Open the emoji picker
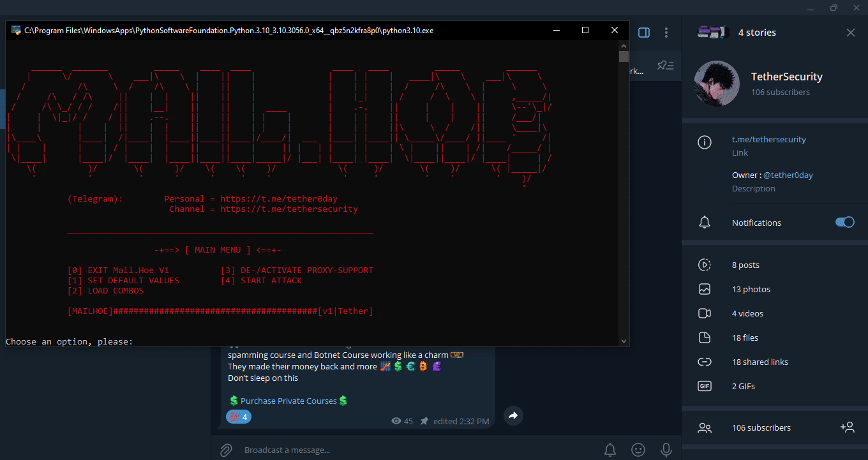This screenshot has width=868, height=460. (638, 450)
